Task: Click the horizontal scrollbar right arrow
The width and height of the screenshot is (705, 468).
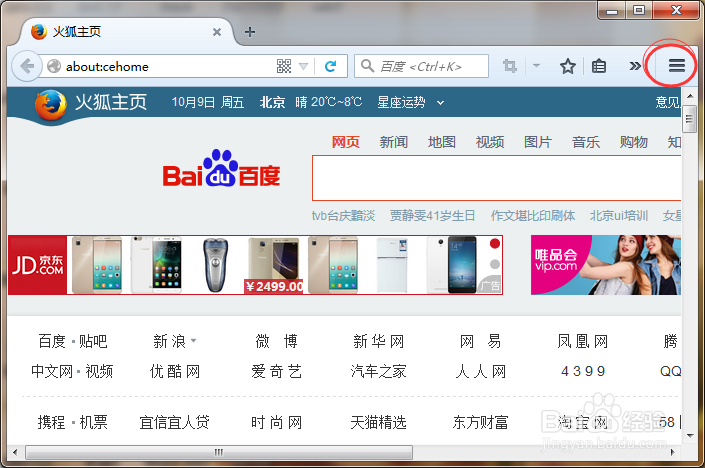Action: (x=673, y=452)
